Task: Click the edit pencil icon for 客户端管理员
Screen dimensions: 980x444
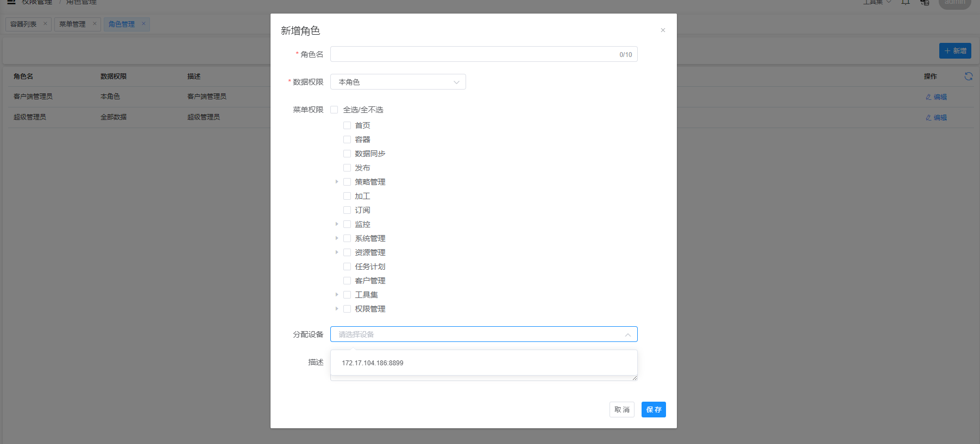Action: pos(928,97)
